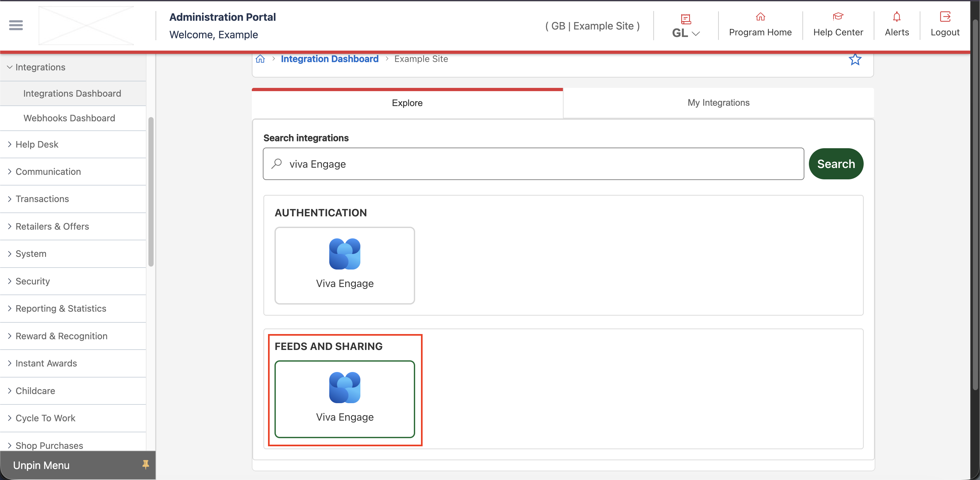The image size is (980, 480).
Task: Click '( GB | Example Site )' header text
Action: tap(592, 26)
